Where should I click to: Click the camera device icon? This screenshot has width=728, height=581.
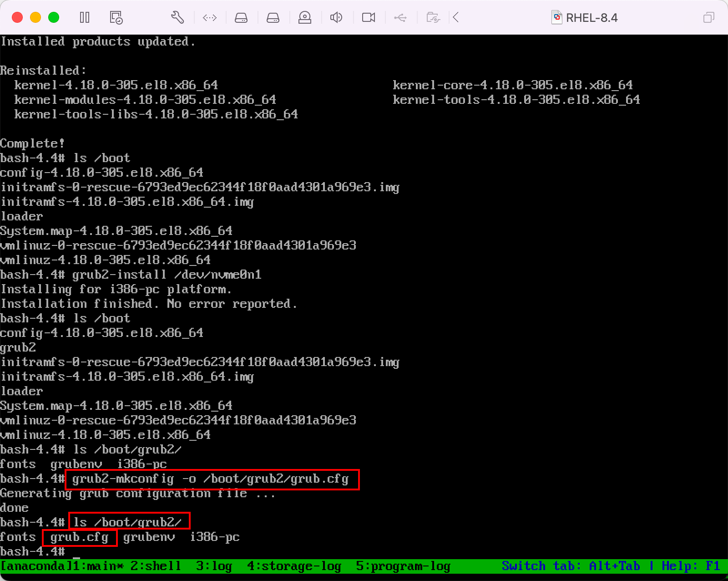[x=369, y=18]
